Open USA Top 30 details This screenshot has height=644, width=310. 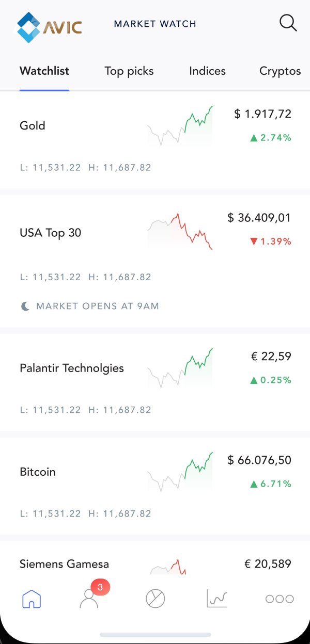[x=51, y=233]
